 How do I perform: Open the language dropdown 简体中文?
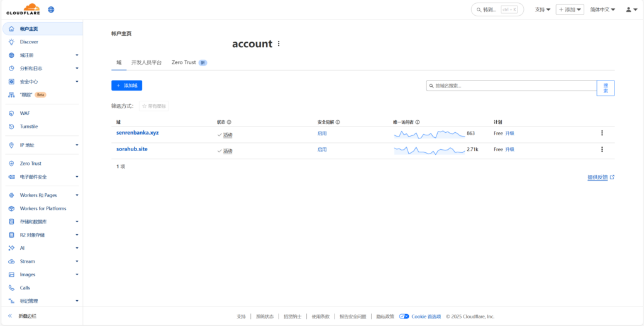[602, 9]
